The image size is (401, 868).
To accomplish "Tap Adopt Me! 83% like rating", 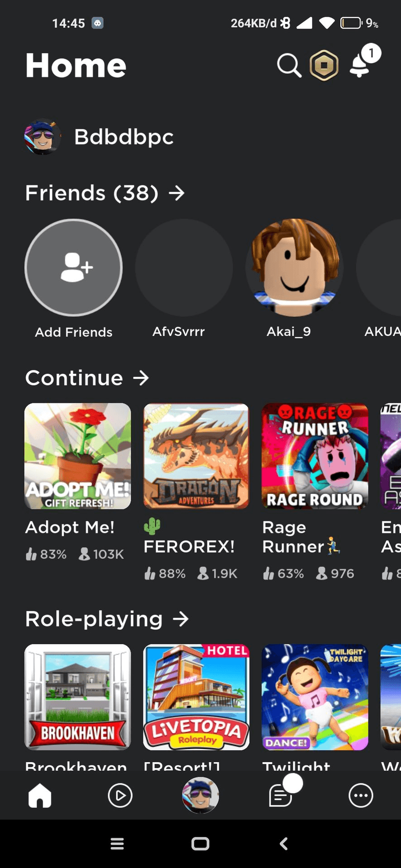I will point(46,554).
